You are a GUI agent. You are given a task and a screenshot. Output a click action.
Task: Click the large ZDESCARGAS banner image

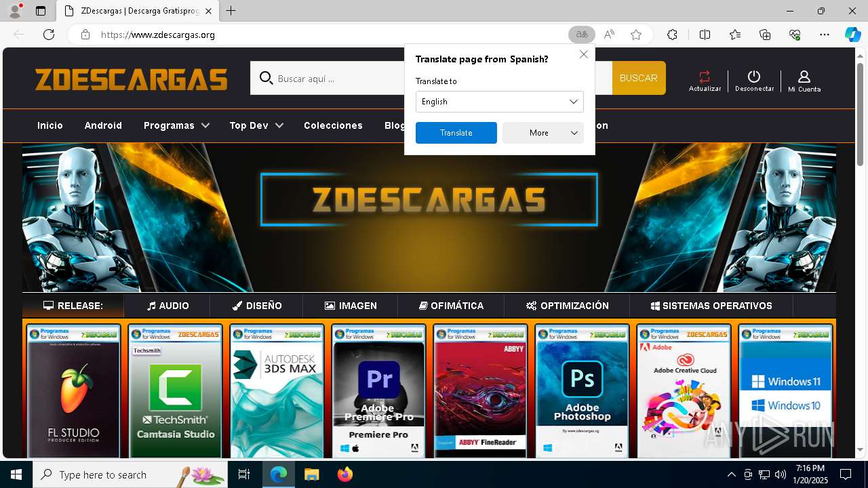pyautogui.click(x=429, y=218)
